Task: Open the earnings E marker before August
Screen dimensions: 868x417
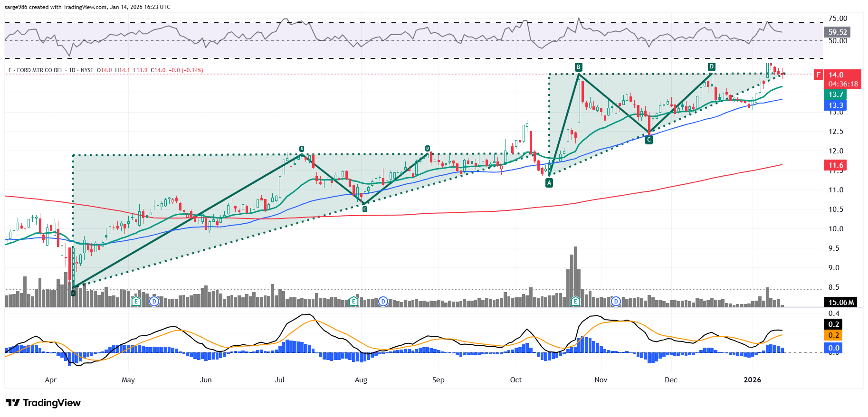Action: point(353,301)
